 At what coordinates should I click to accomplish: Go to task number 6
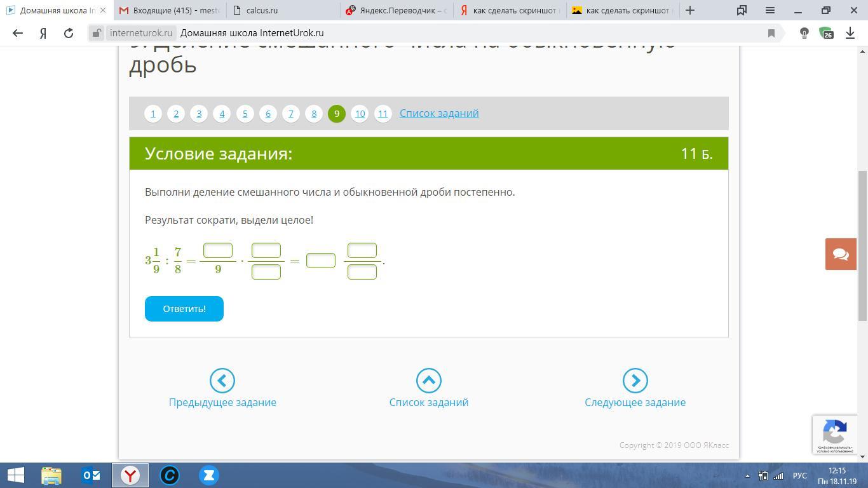[x=268, y=114]
